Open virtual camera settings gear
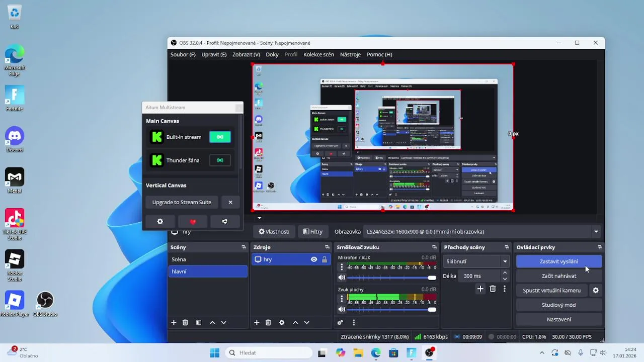The width and height of the screenshot is (644, 362). tap(596, 290)
